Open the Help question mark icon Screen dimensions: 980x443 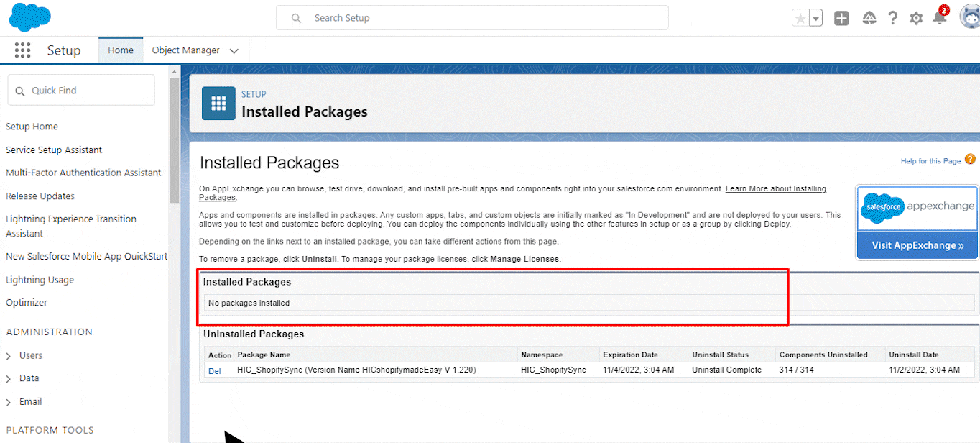(x=892, y=19)
